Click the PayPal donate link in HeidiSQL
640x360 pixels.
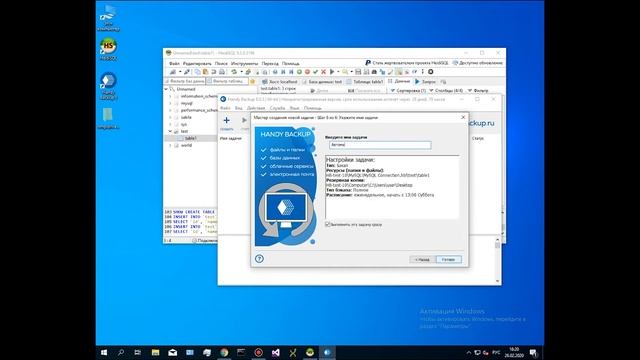click(x=407, y=63)
